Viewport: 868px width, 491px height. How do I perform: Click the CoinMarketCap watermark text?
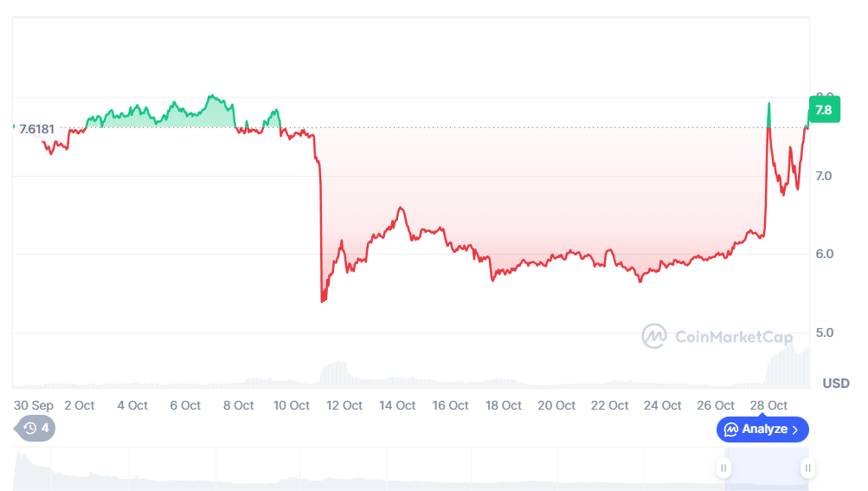(720, 336)
